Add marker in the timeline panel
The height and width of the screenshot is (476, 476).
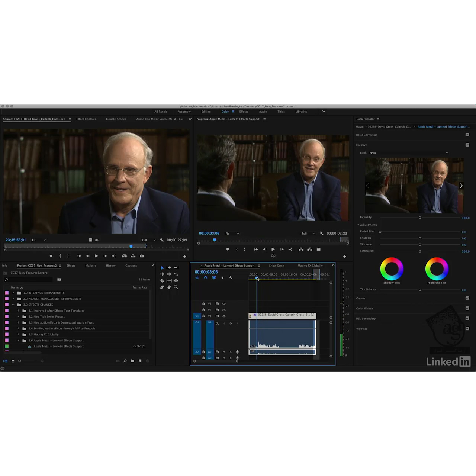(x=222, y=278)
